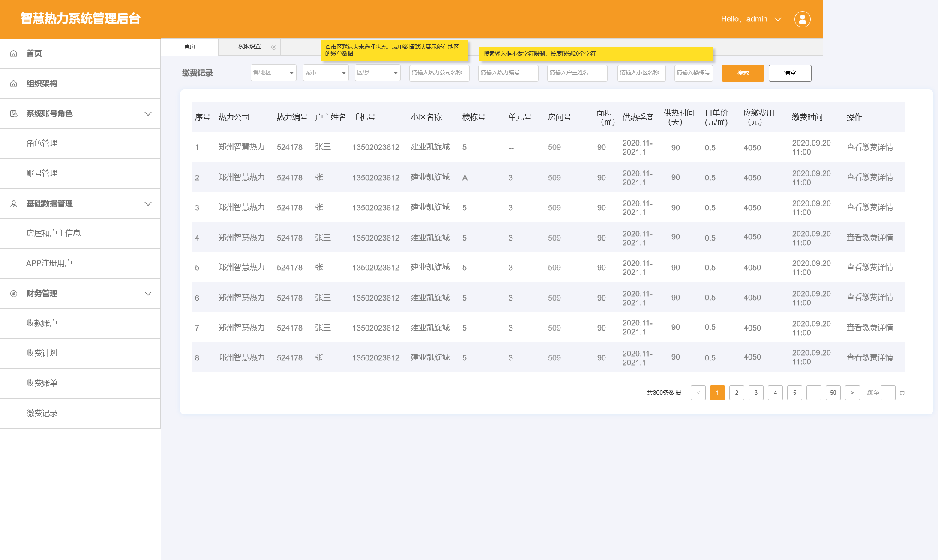View 查看缴费详情 for row 2
The height and width of the screenshot is (560, 938).
(869, 177)
